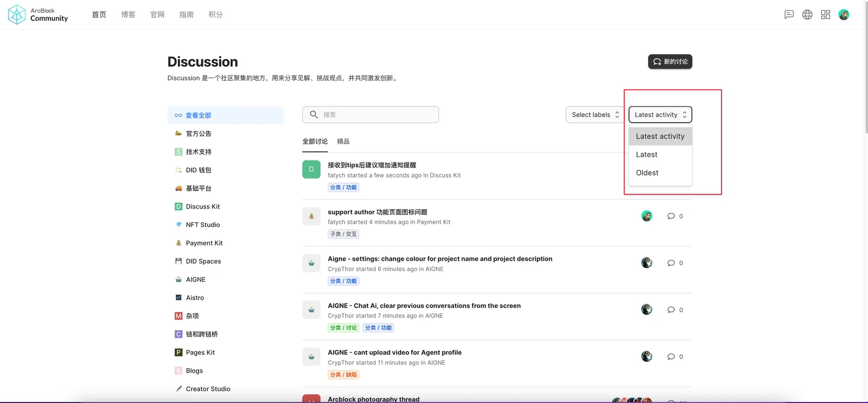This screenshot has height=403, width=868.
Task: Click the green D thumbnail of tips post
Action: 311,169
